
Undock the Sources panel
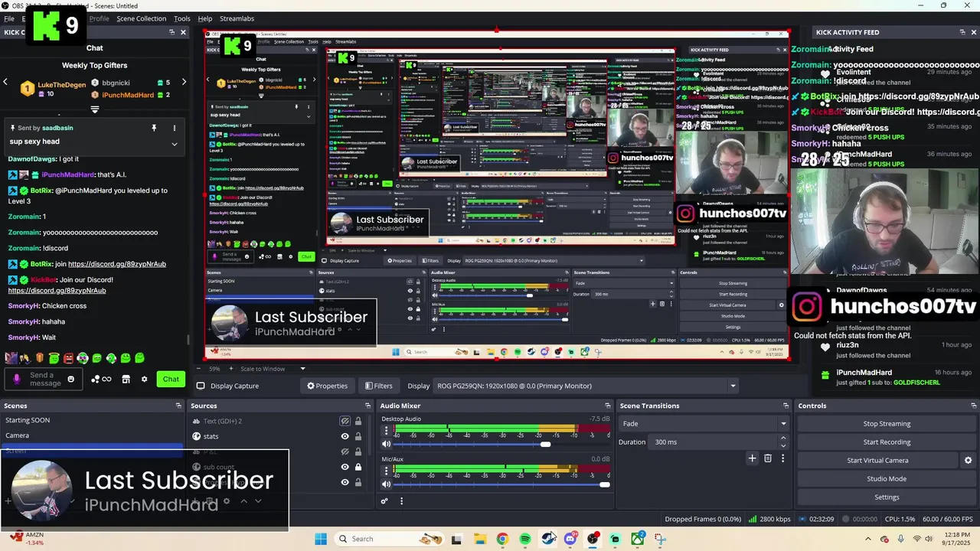tap(368, 406)
